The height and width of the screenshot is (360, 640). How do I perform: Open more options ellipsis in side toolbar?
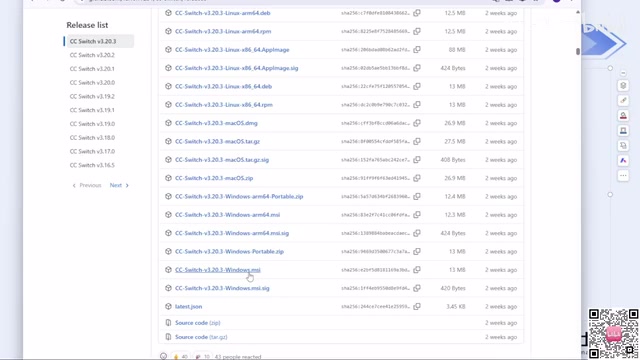tap(623, 176)
